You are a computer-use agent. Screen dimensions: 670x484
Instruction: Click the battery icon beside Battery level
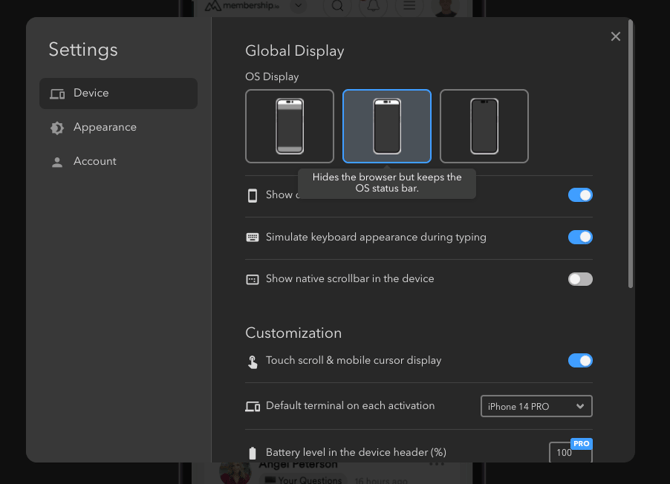[x=253, y=453]
